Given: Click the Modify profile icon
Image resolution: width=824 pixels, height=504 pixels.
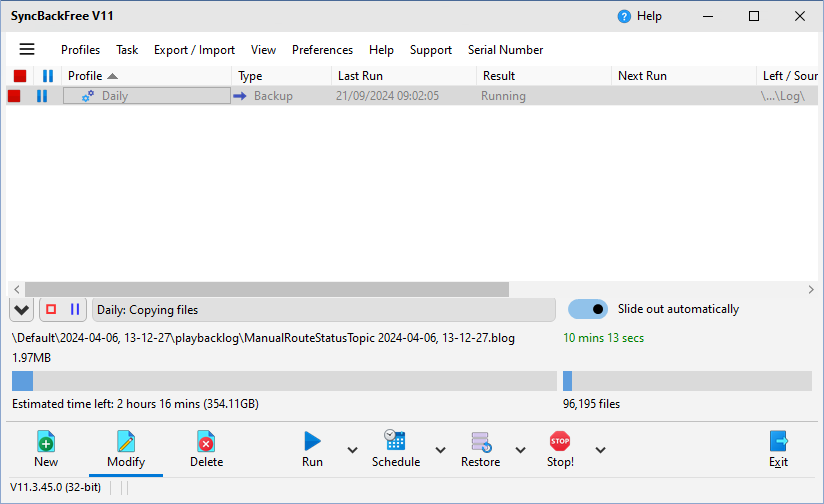Looking at the screenshot, I should [126, 441].
